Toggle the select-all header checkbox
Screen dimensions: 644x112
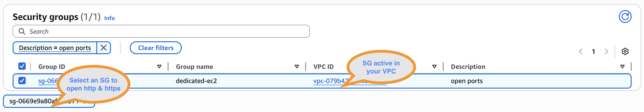tap(22, 66)
